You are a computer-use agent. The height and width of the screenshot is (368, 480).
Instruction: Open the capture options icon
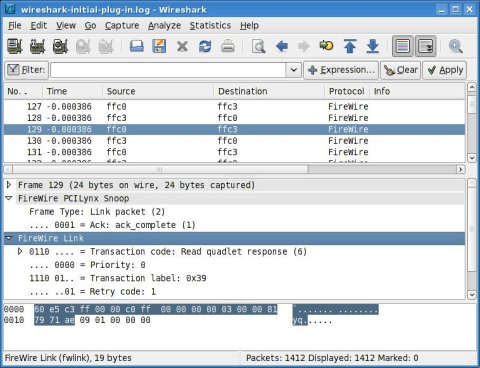pos(37,46)
